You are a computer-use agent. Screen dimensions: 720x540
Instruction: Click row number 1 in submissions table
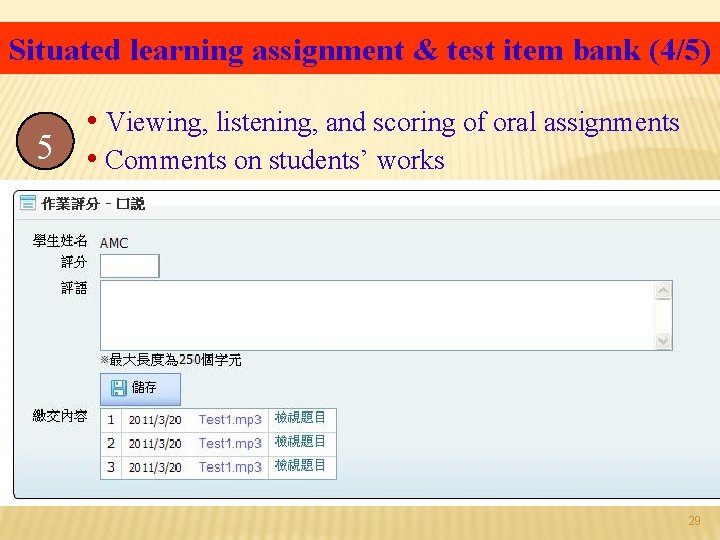(111, 420)
